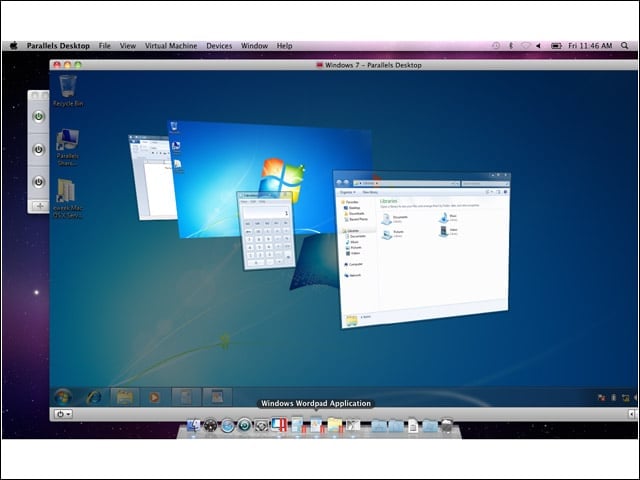Click the battery status icon
The height and width of the screenshot is (480, 640).
pyautogui.click(x=556, y=46)
